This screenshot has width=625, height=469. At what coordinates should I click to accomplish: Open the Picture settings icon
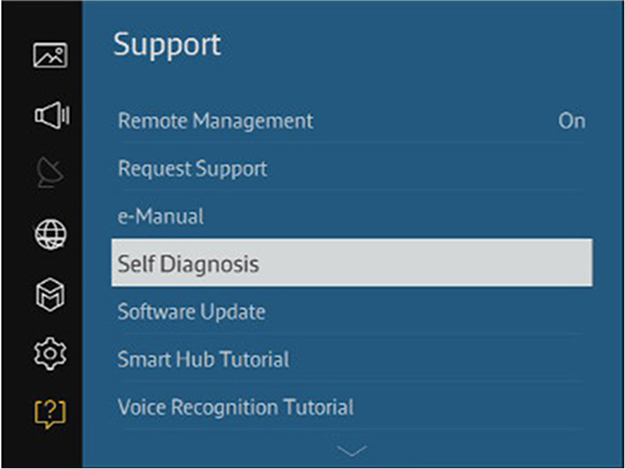(x=50, y=55)
